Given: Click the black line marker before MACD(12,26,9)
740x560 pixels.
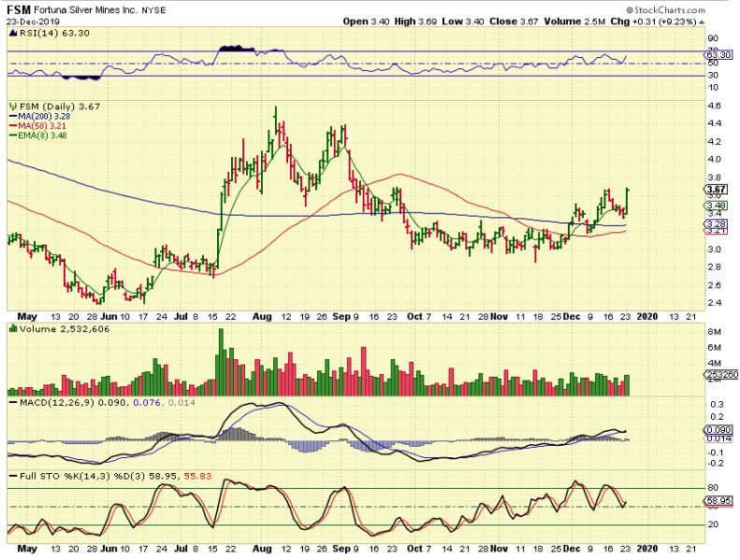Looking at the screenshot, I should (13, 402).
